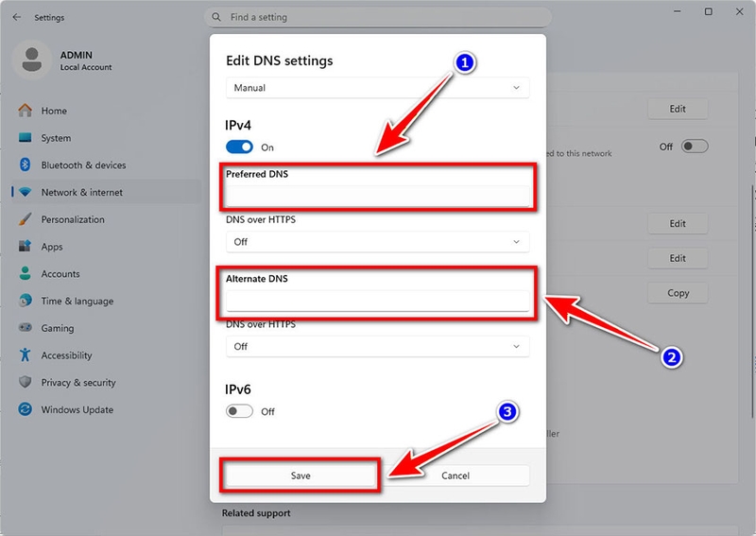Screen dimensions: 756x536
Task: Click the search magnifier icon
Action: pyautogui.click(x=216, y=17)
